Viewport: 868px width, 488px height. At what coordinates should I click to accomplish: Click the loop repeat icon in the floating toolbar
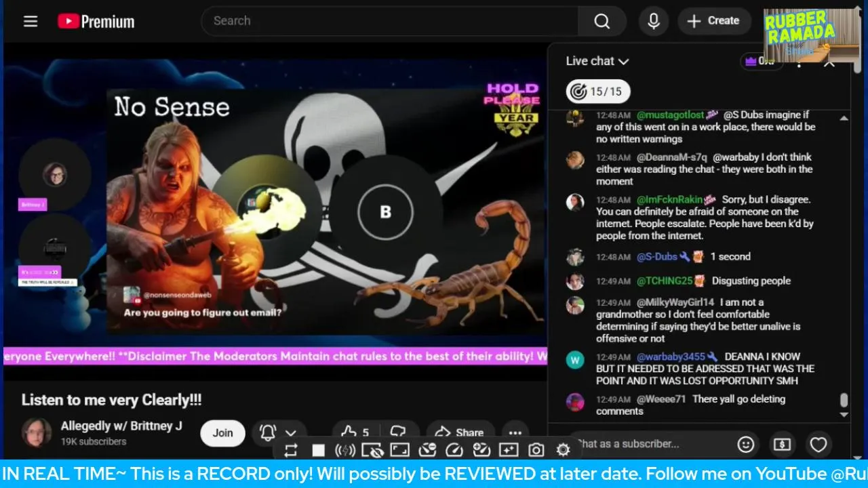click(x=291, y=450)
